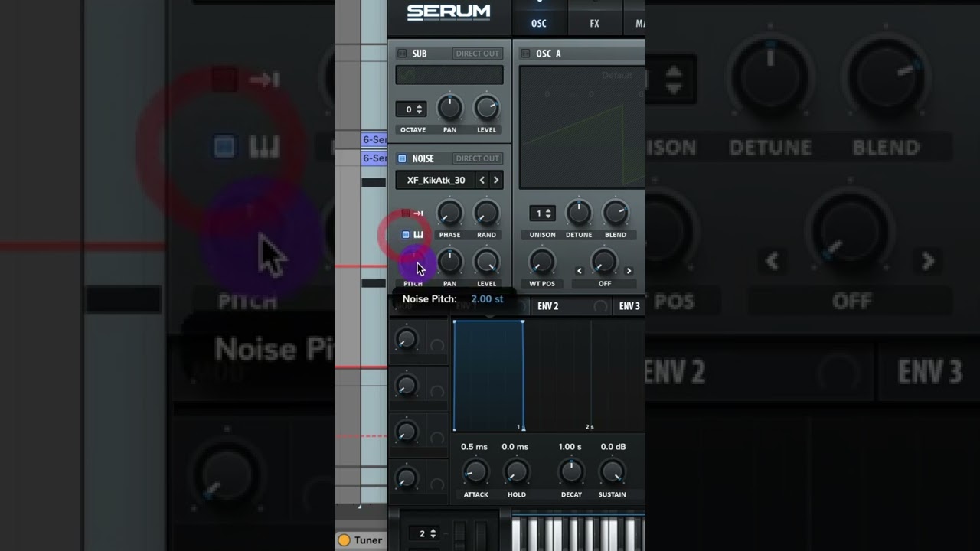Open the Serum logo menu
Viewport: 980px width, 551px height.
point(448,12)
